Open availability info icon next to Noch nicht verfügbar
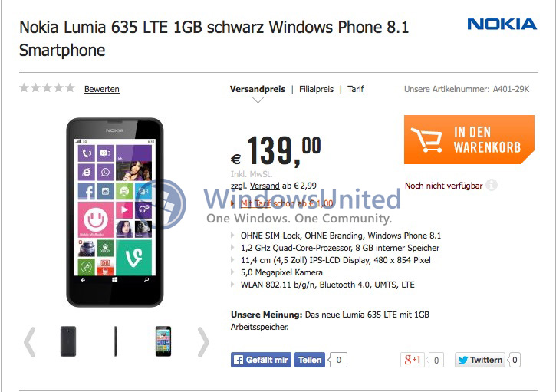The height and width of the screenshot is (392, 556). [x=492, y=185]
